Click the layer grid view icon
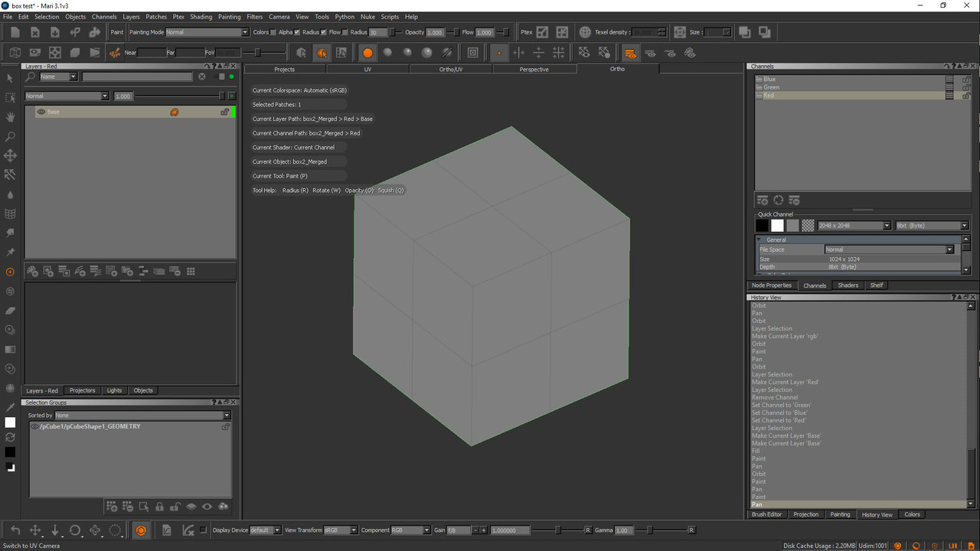 coord(191,272)
